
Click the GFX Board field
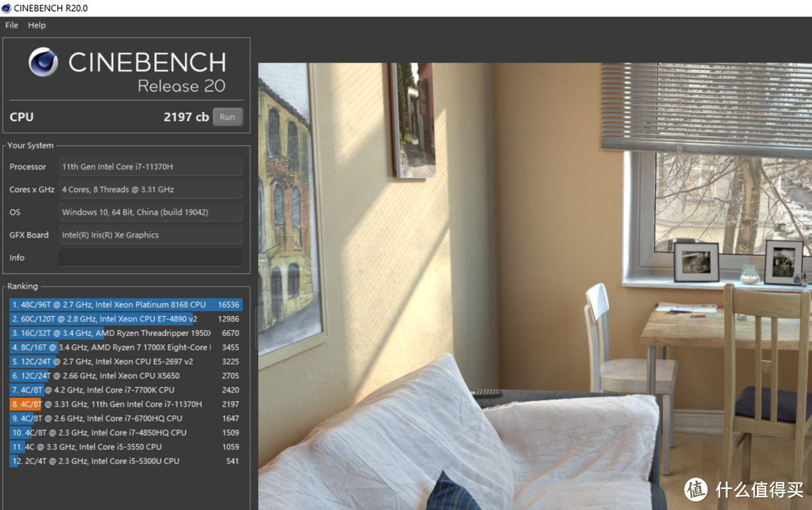(150, 235)
